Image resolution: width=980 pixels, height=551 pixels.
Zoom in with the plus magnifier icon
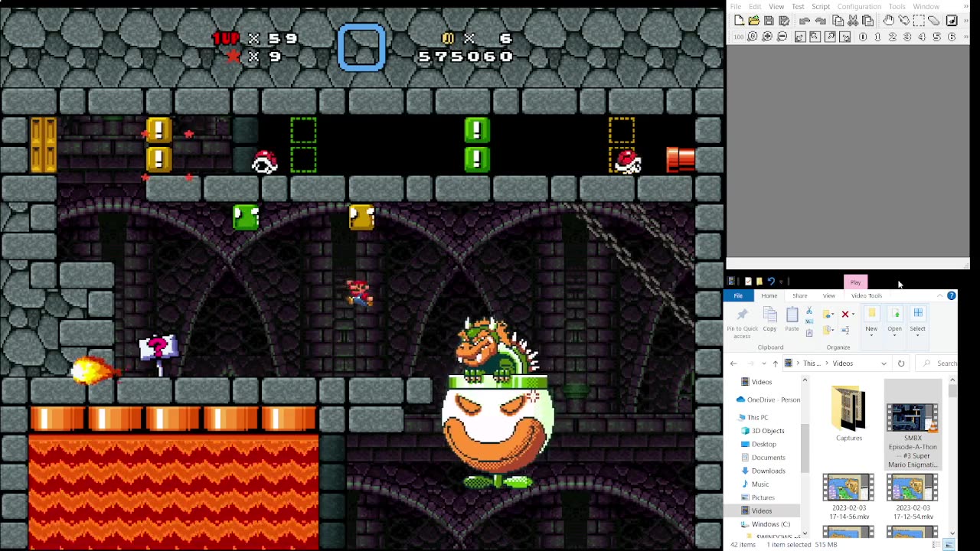[x=767, y=36]
